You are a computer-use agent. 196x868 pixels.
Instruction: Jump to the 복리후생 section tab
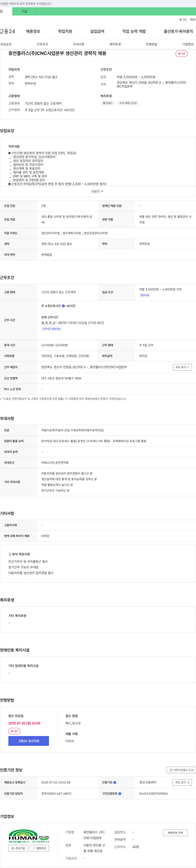pos(115,44)
